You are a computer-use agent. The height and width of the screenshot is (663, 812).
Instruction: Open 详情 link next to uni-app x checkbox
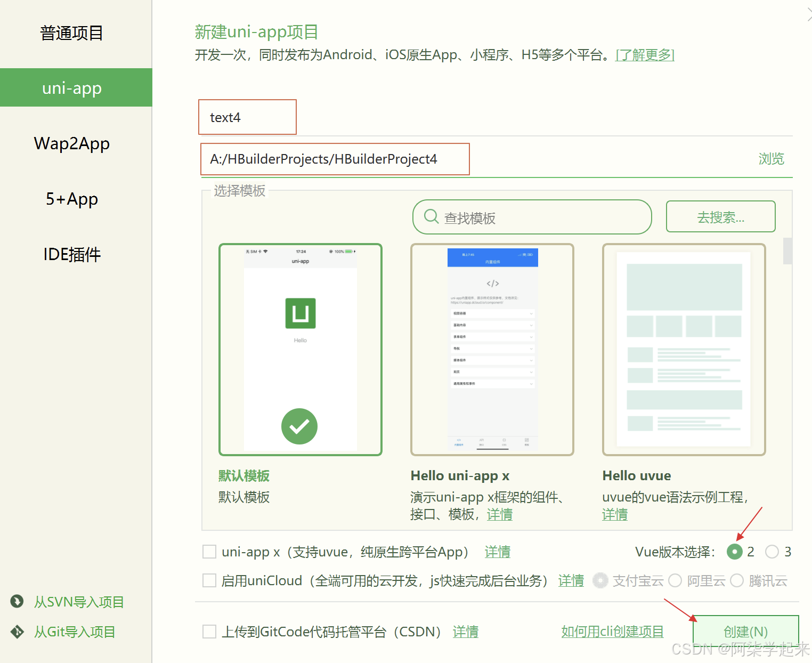[497, 552]
